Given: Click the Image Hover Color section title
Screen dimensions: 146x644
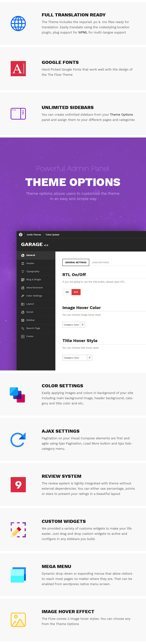Looking at the screenshot, I should tap(82, 308).
